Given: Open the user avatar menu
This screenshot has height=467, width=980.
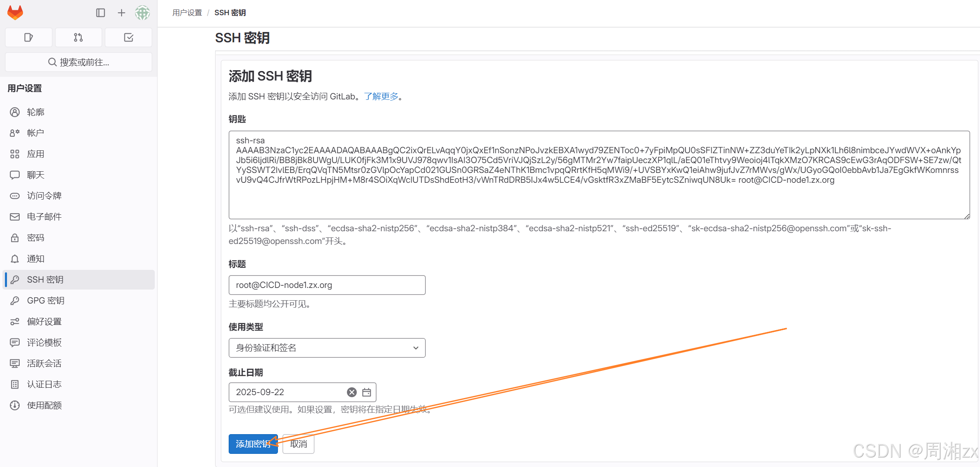Looking at the screenshot, I should (142, 13).
